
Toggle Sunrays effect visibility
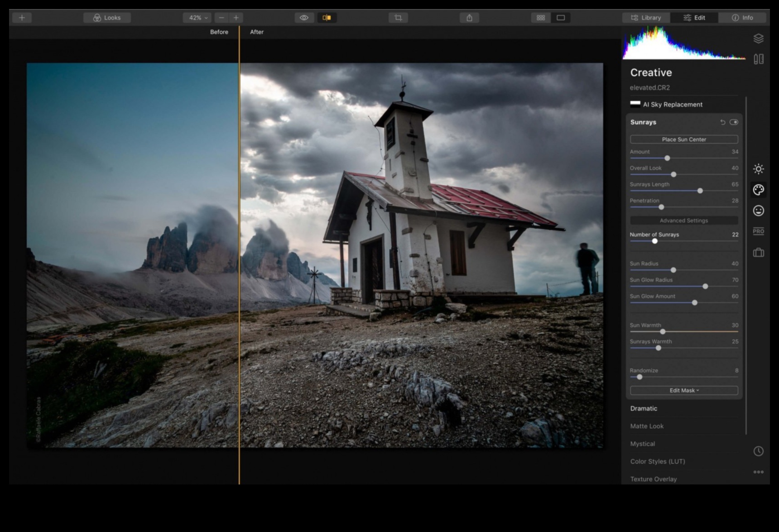tap(734, 122)
